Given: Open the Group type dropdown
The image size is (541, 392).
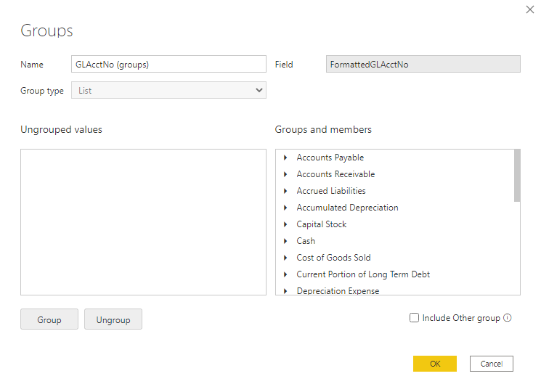Looking at the screenshot, I should 168,90.
